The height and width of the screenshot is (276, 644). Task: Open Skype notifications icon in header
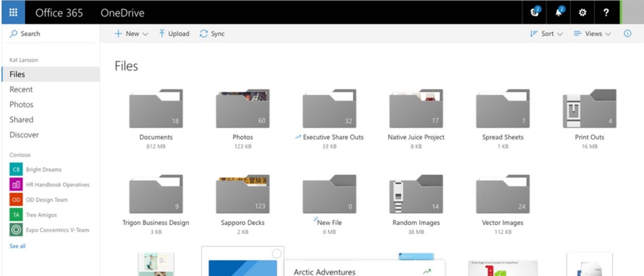pyautogui.click(x=535, y=13)
